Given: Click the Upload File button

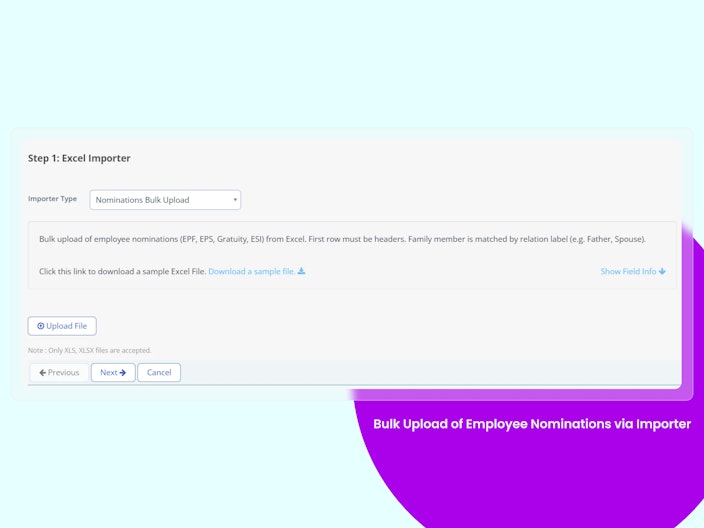Looking at the screenshot, I should tap(62, 326).
